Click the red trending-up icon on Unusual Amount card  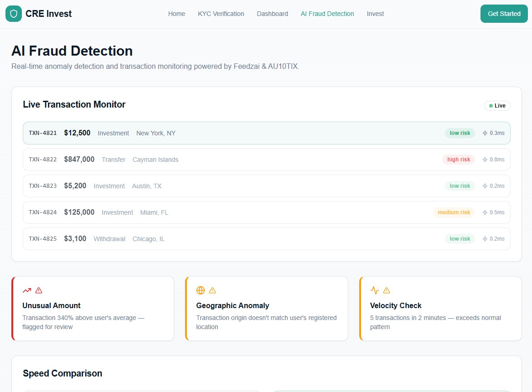[27, 290]
